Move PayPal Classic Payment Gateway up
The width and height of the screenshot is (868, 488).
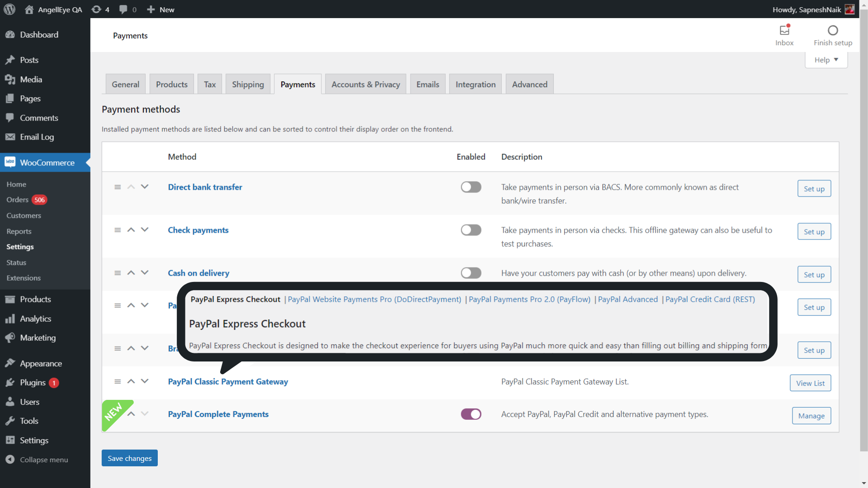coord(131,381)
